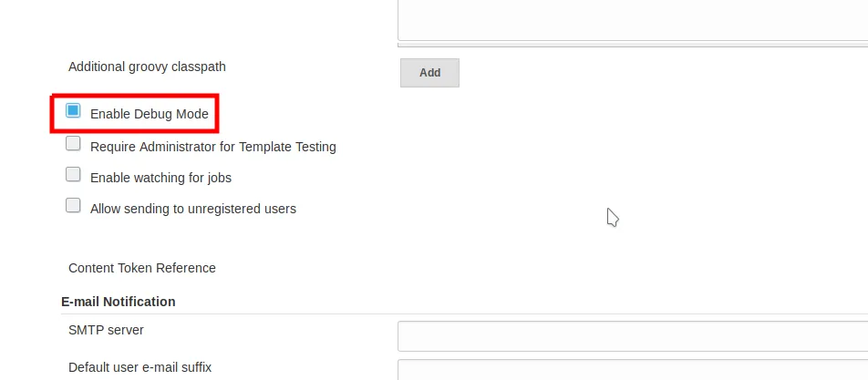
Task: Check Require Administrator for Template Testing
Action: [73, 144]
